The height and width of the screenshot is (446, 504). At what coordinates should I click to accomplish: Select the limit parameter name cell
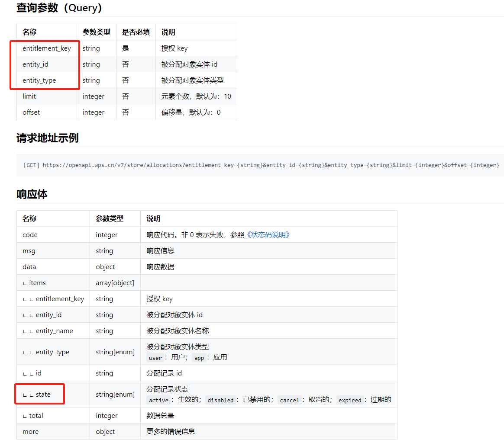point(29,96)
